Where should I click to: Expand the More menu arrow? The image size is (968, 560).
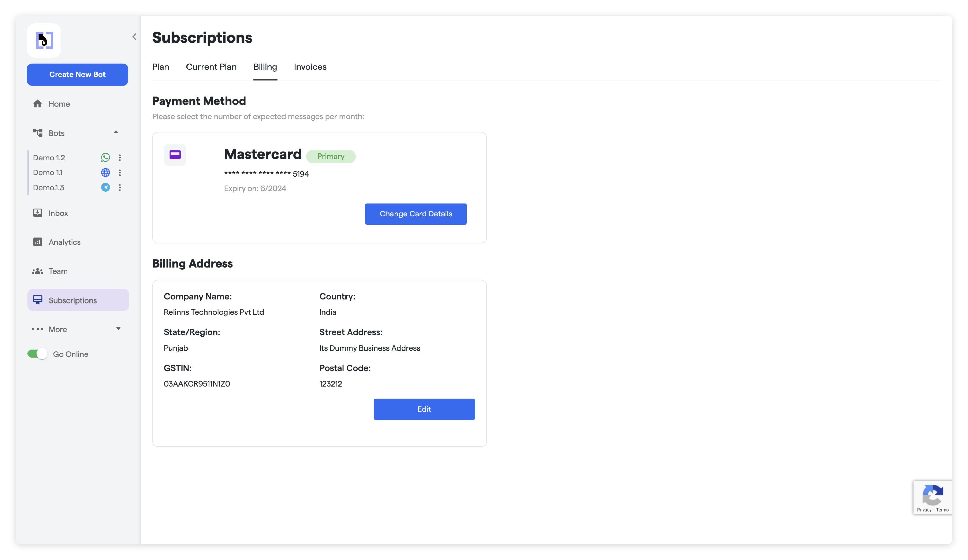click(x=118, y=328)
